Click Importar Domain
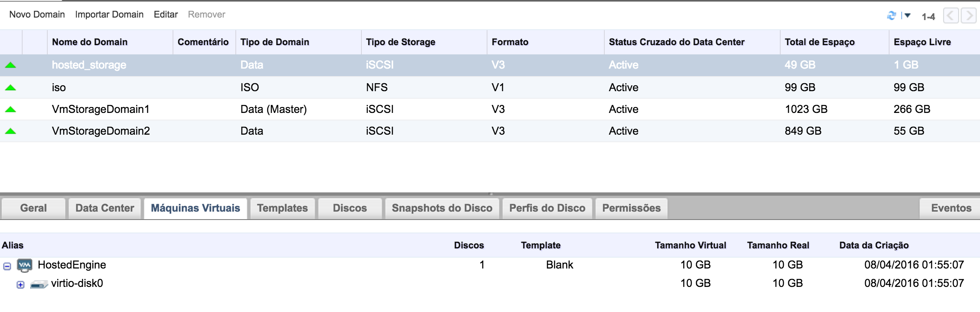Image resolution: width=980 pixels, height=312 pixels. [109, 15]
